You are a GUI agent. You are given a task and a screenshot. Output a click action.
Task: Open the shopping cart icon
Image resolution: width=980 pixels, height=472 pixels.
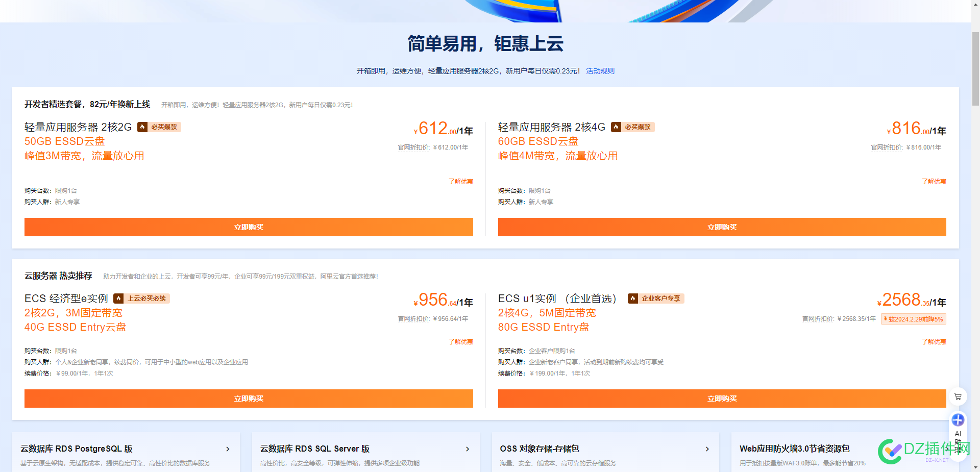958,396
